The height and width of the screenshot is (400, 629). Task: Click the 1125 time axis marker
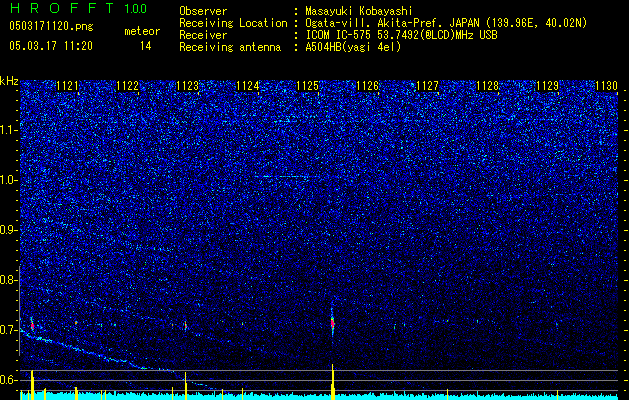(x=308, y=86)
